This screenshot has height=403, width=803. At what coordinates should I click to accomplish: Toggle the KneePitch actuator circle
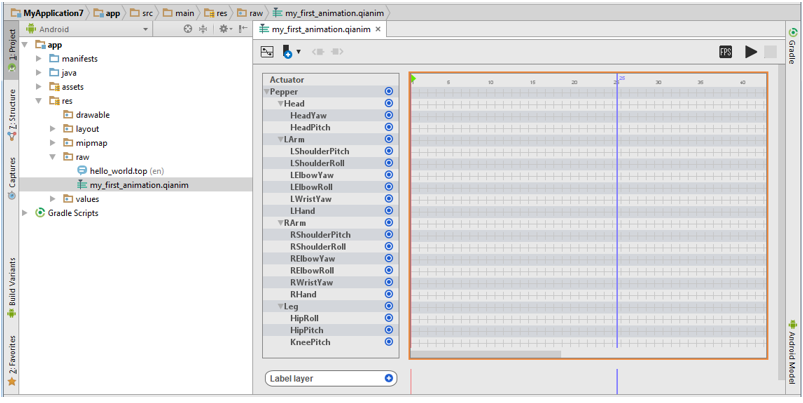tap(389, 342)
